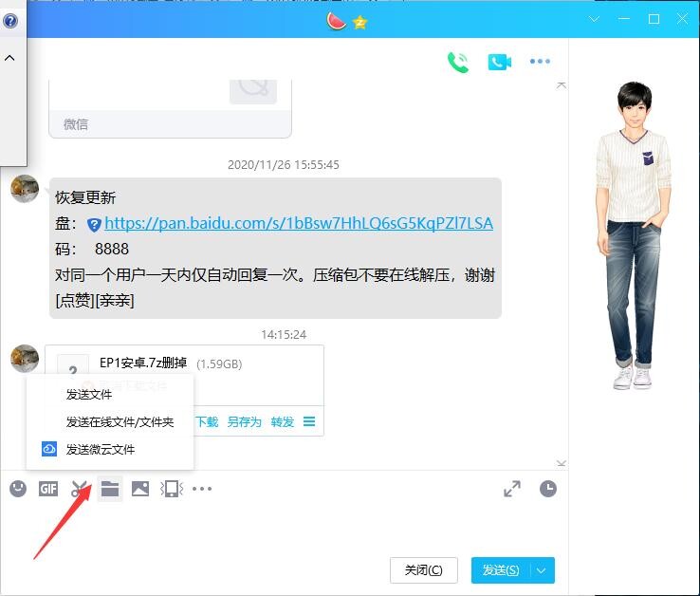This screenshot has width=700, height=596.
Task: Open the GIF sticker panel
Action: [x=48, y=489]
